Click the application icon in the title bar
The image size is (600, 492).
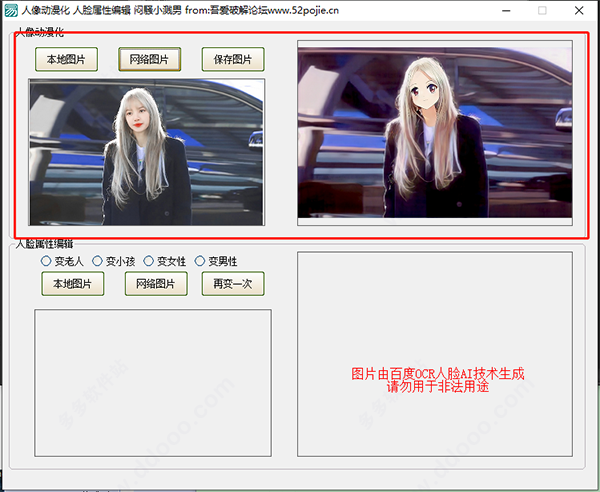pos(11,10)
